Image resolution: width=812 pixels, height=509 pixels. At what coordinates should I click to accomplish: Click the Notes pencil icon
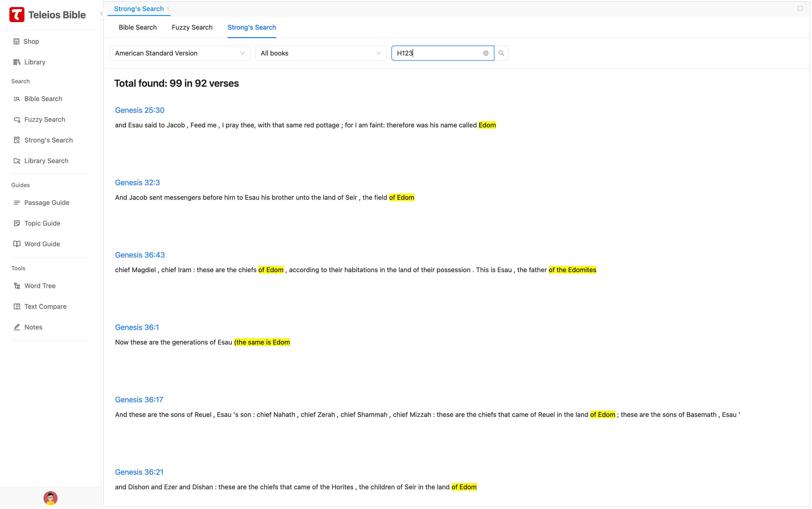tap(16, 327)
